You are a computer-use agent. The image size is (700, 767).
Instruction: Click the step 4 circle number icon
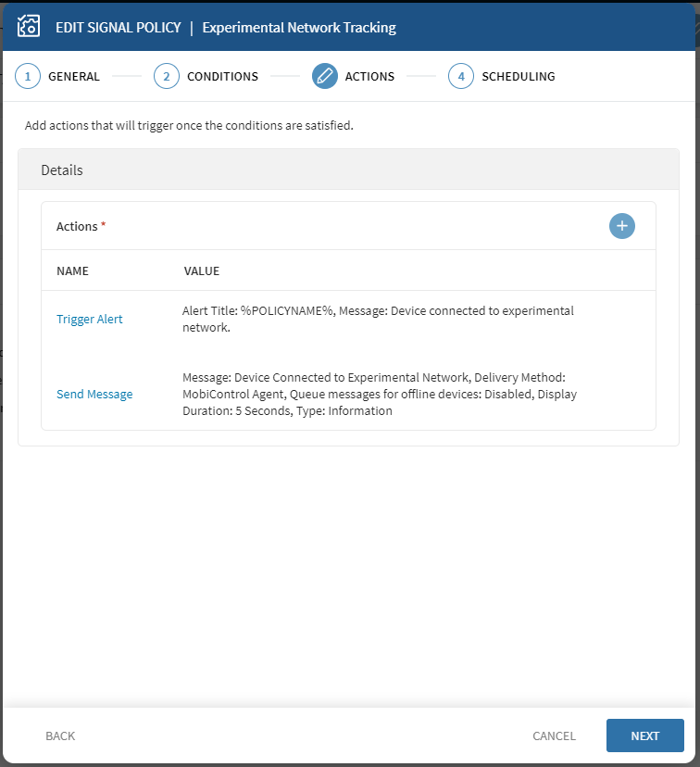point(461,76)
